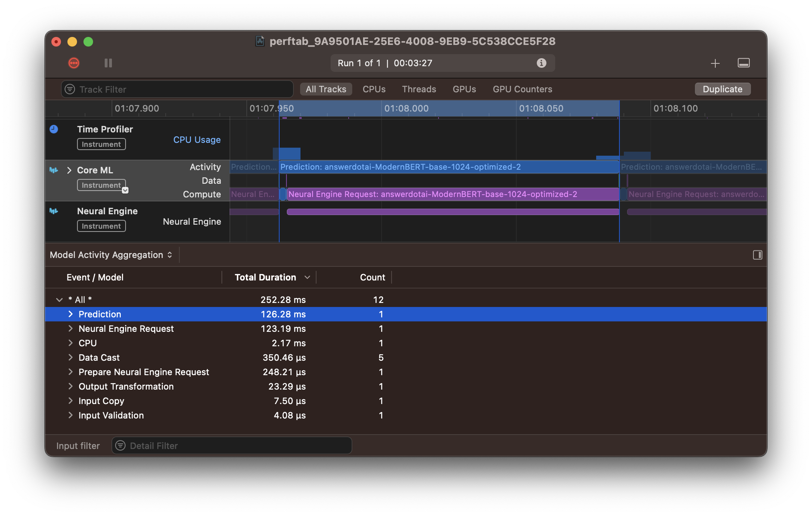Image resolution: width=812 pixels, height=516 pixels.
Task: Click the add instrument plus button
Action: 716,63
